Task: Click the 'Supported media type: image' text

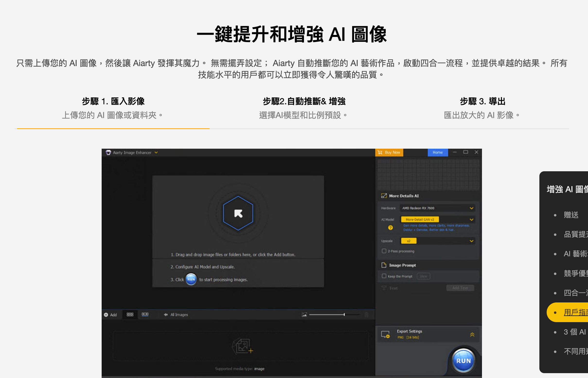Action: tap(240, 369)
